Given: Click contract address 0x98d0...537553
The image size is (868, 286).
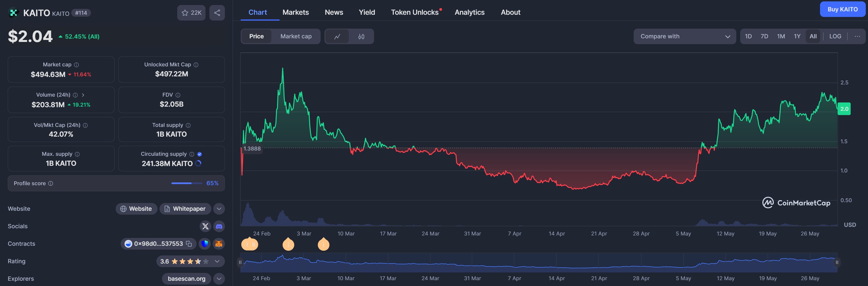Looking at the screenshot, I should [158, 244].
